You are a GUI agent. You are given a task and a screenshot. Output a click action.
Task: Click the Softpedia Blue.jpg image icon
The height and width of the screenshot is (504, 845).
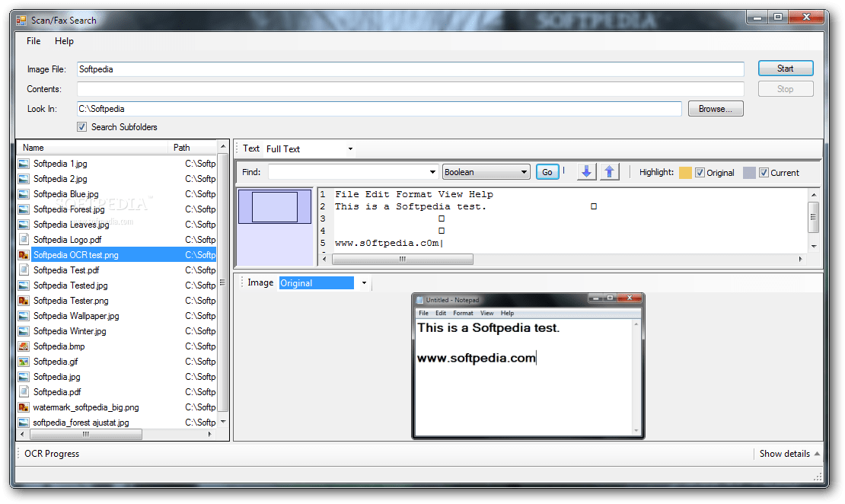24,194
